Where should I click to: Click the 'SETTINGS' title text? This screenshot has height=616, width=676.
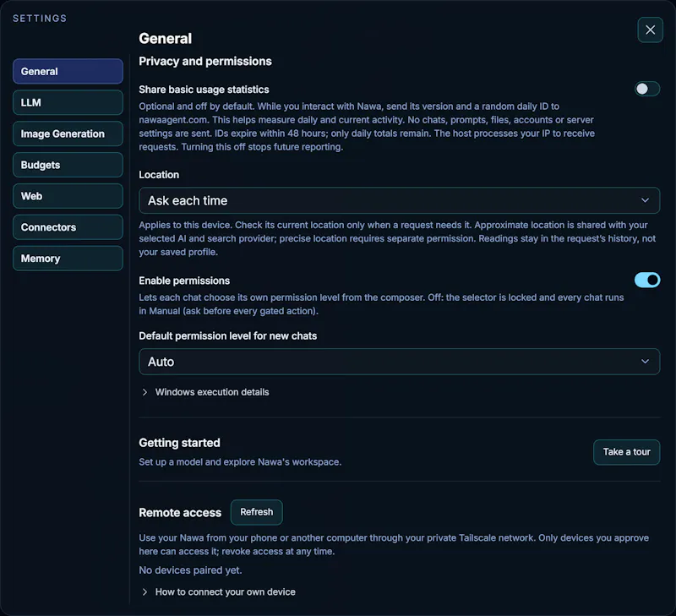(40, 19)
